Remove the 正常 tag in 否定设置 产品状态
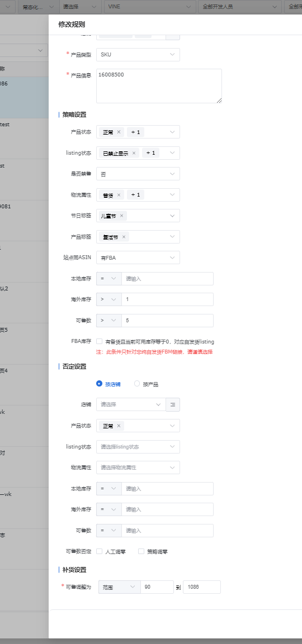This screenshot has width=302, height=644. pyautogui.click(x=119, y=426)
